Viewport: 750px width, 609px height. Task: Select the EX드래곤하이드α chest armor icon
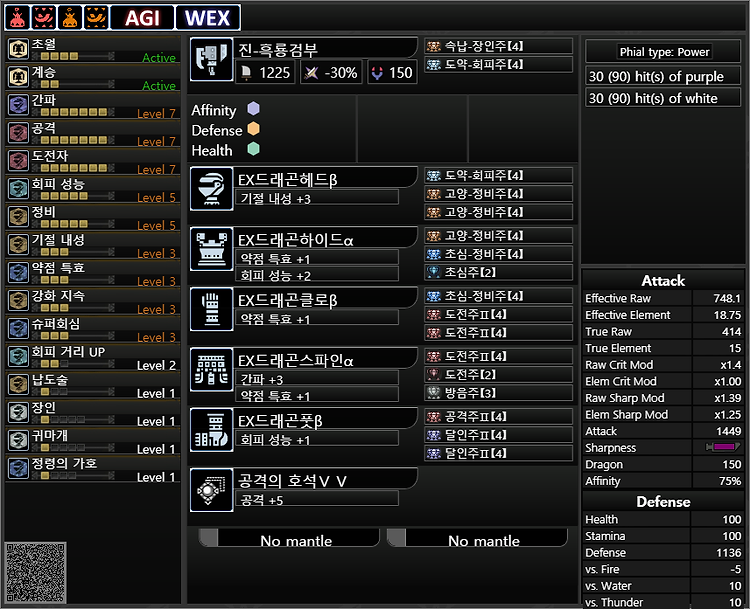point(211,249)
